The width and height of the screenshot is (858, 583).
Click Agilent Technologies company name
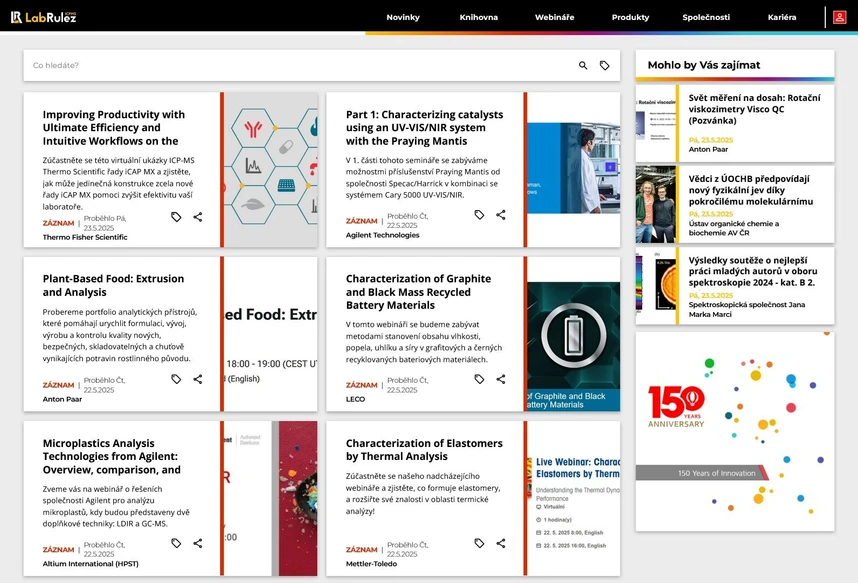382,235
